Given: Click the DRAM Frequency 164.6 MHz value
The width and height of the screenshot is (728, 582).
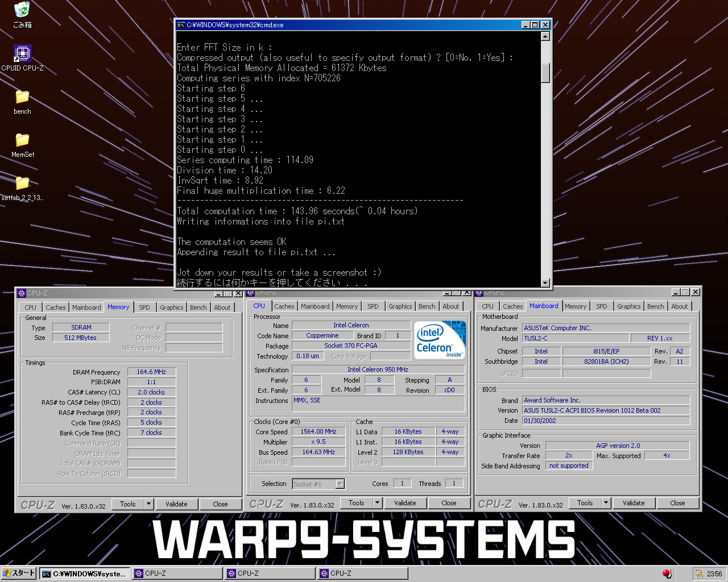Looking at the screenshot, I should point(151,372).
